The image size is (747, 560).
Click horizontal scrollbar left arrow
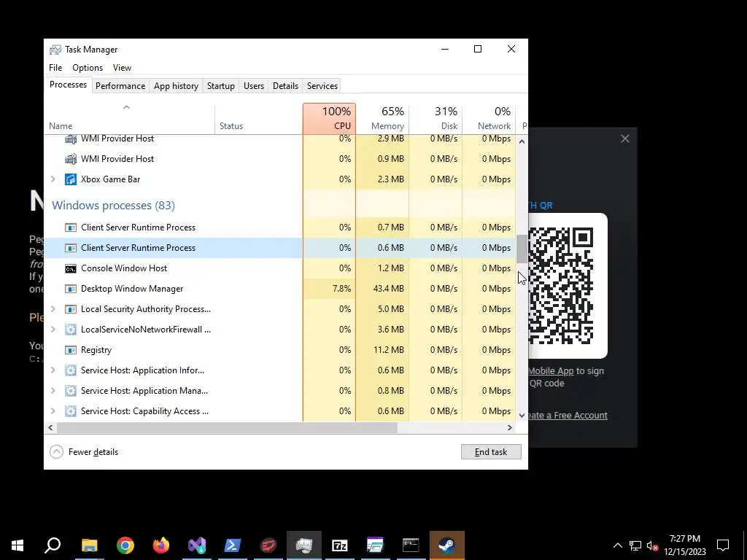[x=50, y=427]
